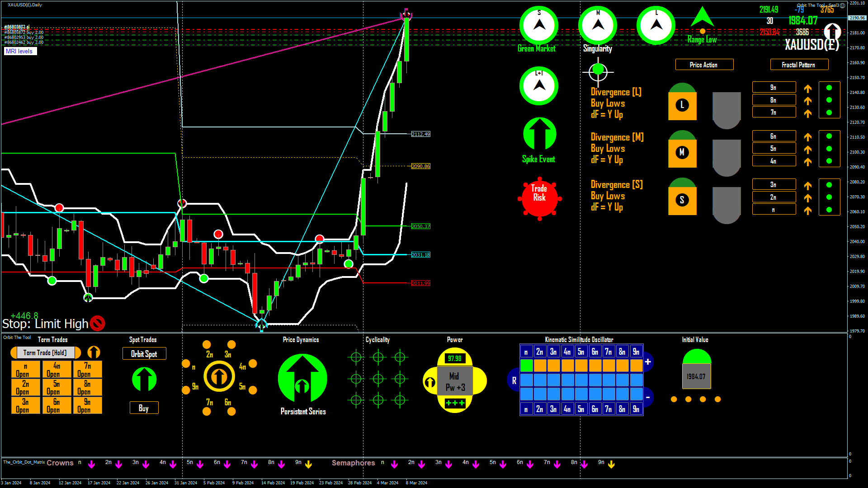Click the red Trade Risk icon
Screen dimensions: 868x488
(x=539, y=198)
